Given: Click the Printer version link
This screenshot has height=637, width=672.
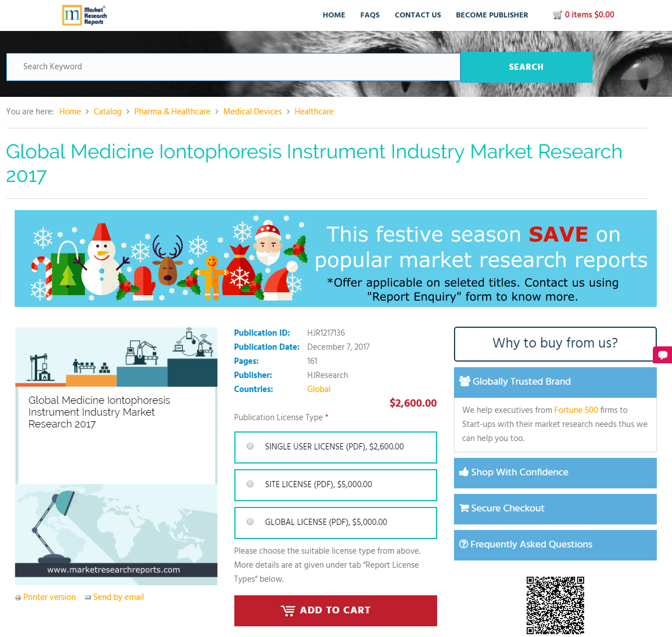Looking at the screenshot, I should [x=49, y=597].
